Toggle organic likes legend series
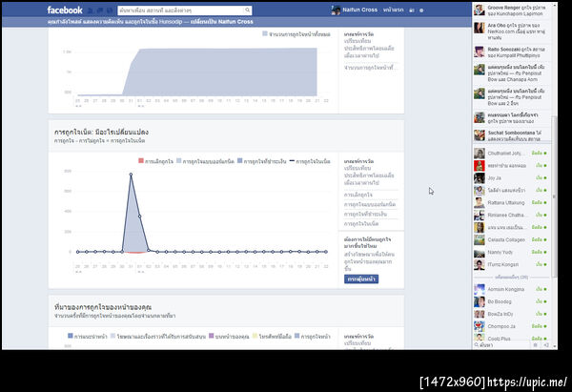 [x=205, y=161]
